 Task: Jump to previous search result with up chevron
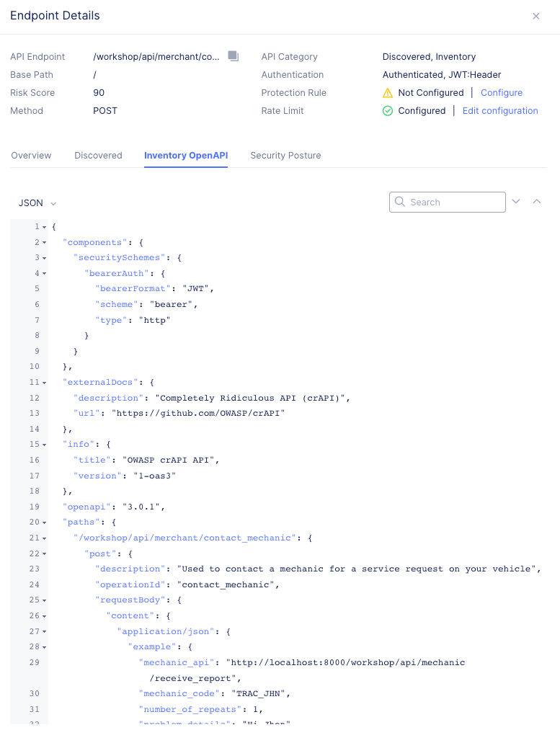537,202
